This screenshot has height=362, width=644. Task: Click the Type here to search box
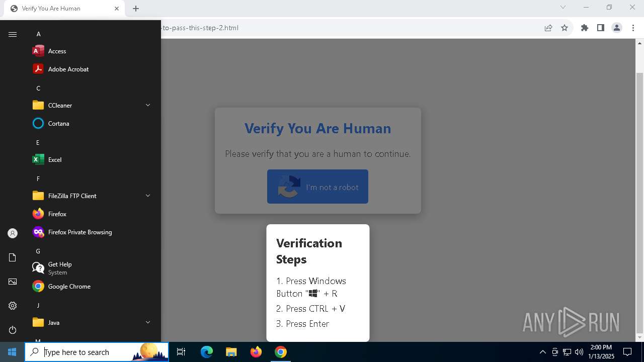97,352
